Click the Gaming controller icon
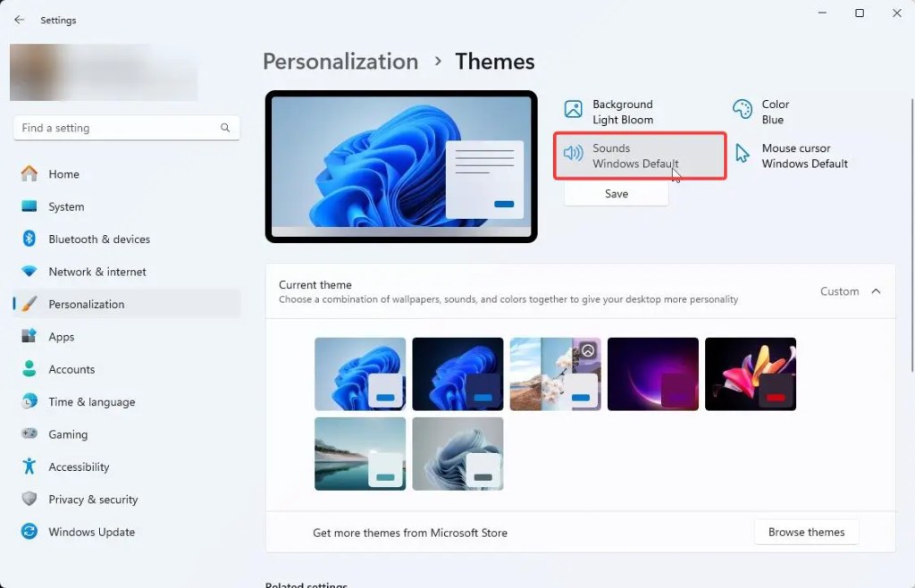 (29, 433)
